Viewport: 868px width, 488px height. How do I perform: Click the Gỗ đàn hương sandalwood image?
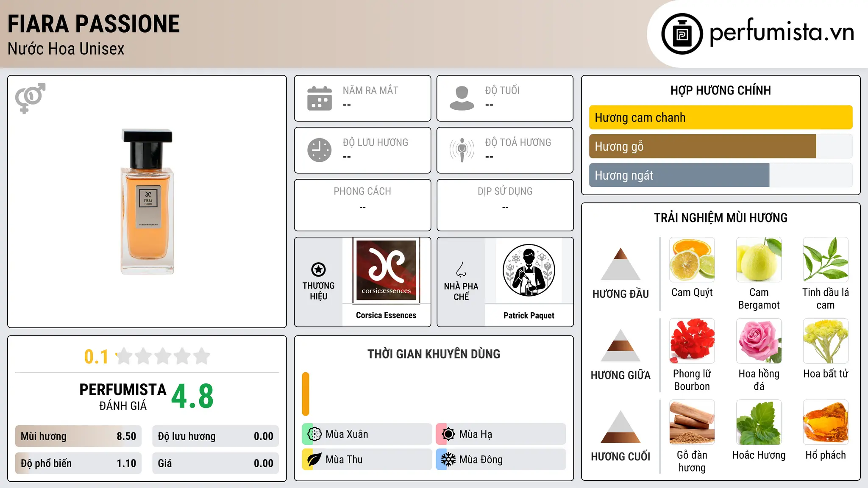click(692, 422)
